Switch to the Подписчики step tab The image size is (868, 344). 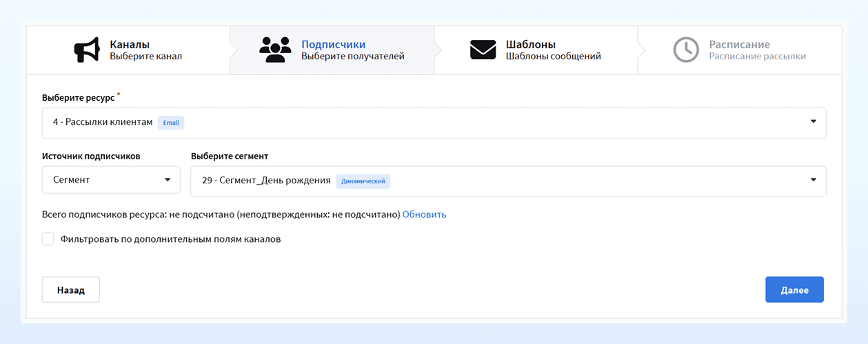pyautogui.click(x=332, y=50)
